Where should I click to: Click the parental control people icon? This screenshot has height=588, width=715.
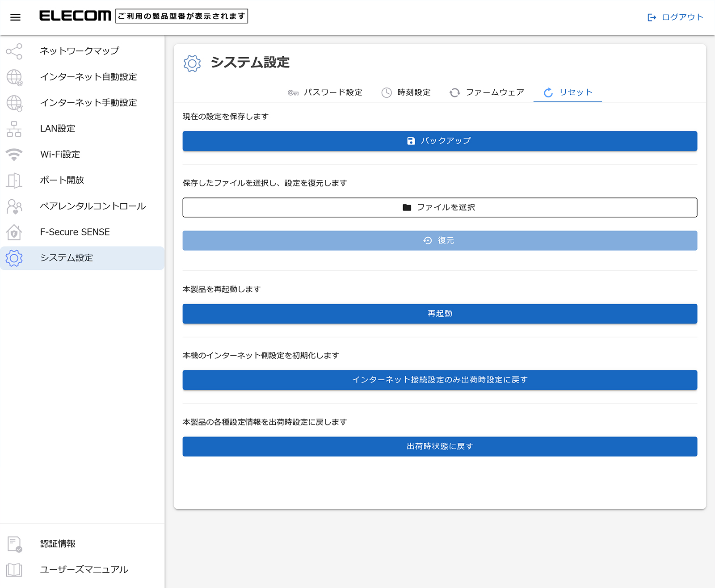tap(14, 206)
